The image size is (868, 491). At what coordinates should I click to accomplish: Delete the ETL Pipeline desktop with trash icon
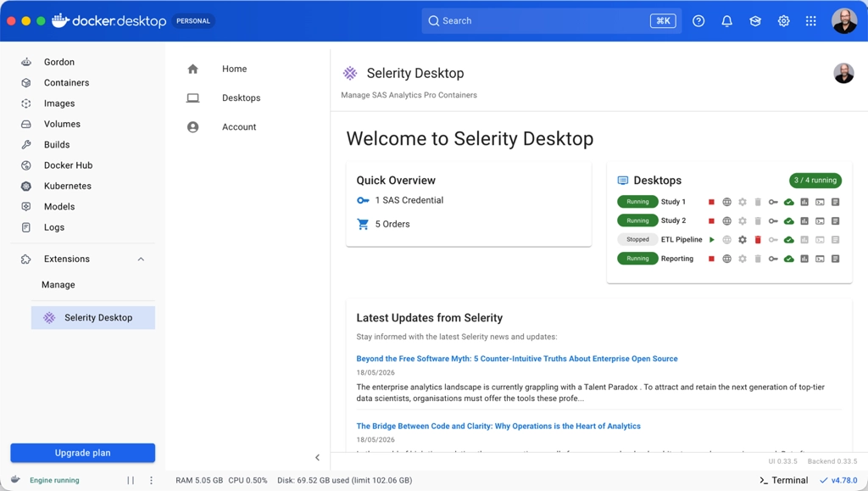[x=758, y=240]
